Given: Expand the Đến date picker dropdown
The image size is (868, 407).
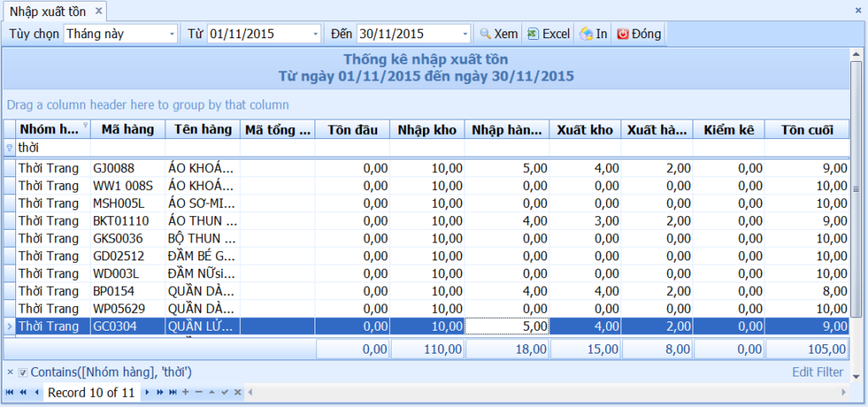Looking at the screenshot, I should (465, 34).
